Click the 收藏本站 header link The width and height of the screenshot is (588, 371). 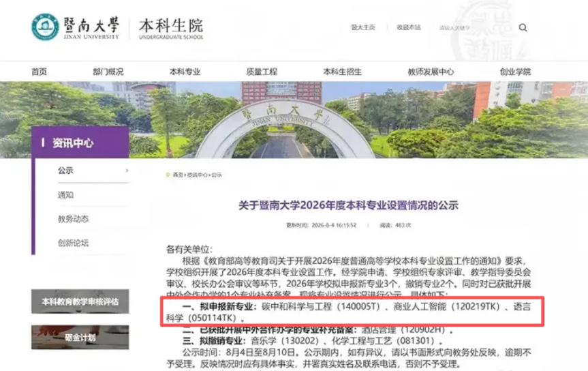click(x=409, y=27)
